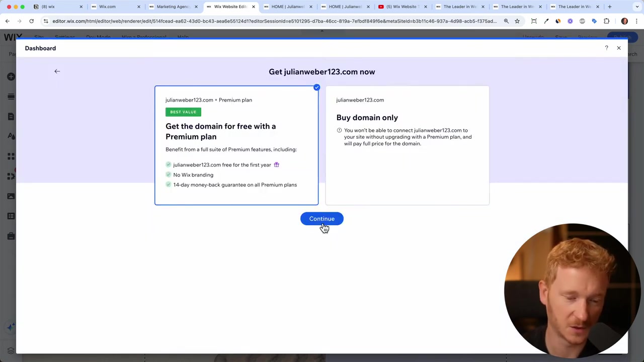The height and width of the screenshot is (362, 644).
Task: Open the Extensions puzzle menu
Action: [x=606, y=21]
